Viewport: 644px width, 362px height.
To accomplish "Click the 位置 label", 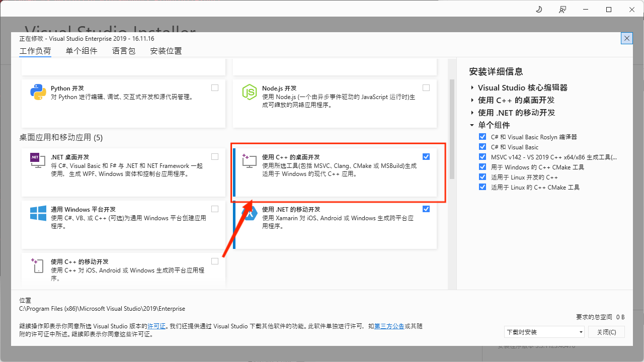I will (x=25, y=300).
